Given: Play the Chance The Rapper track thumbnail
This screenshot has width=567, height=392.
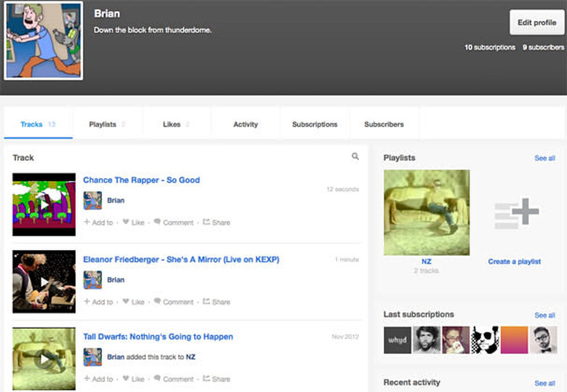Looking at the screenshot, I should 44,204.
